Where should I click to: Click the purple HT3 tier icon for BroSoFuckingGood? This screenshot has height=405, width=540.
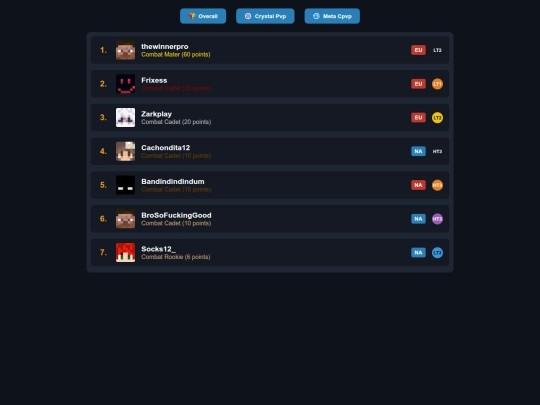(437, 219)
